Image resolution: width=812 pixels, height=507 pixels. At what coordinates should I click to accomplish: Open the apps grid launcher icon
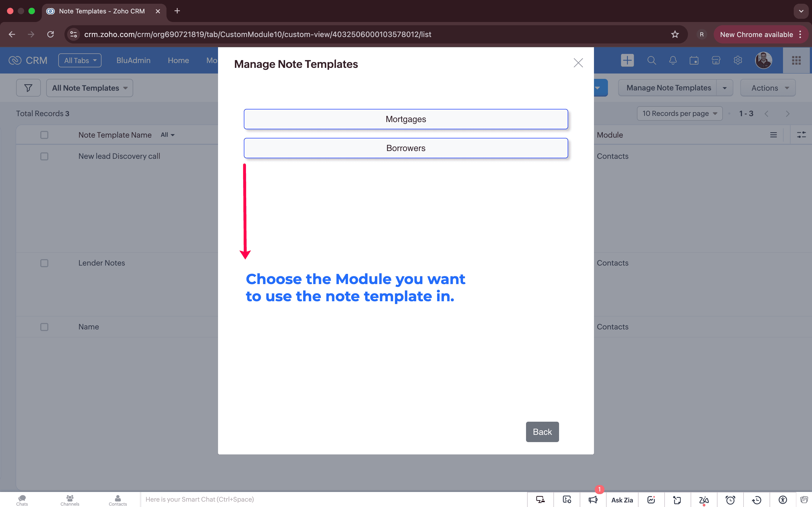[796, 60]
